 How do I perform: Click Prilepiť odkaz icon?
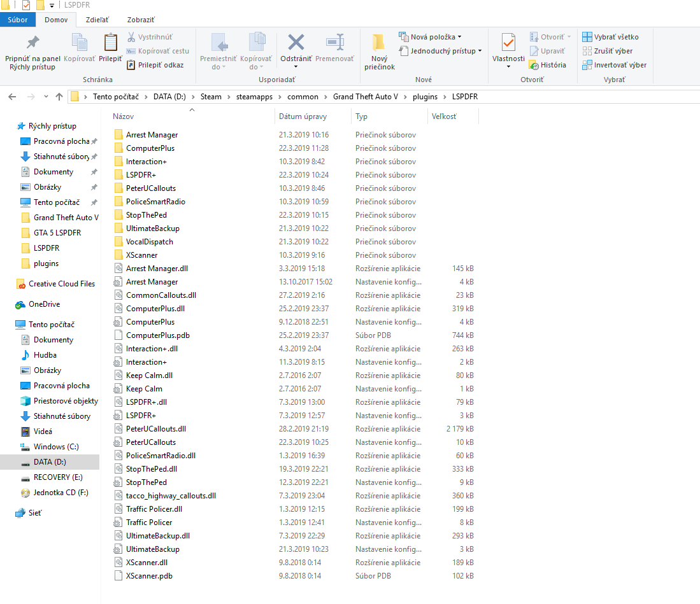(x=131, y=65)
